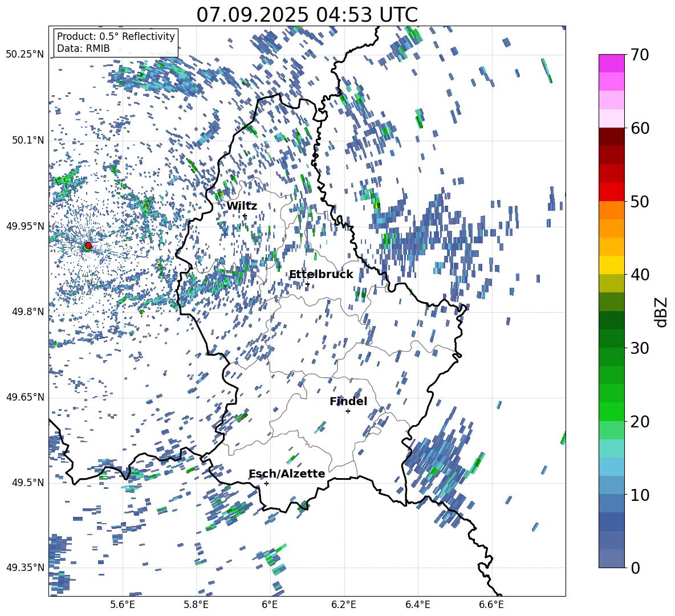
Task: Click the red radar location marker
Action: coord(88,245)
